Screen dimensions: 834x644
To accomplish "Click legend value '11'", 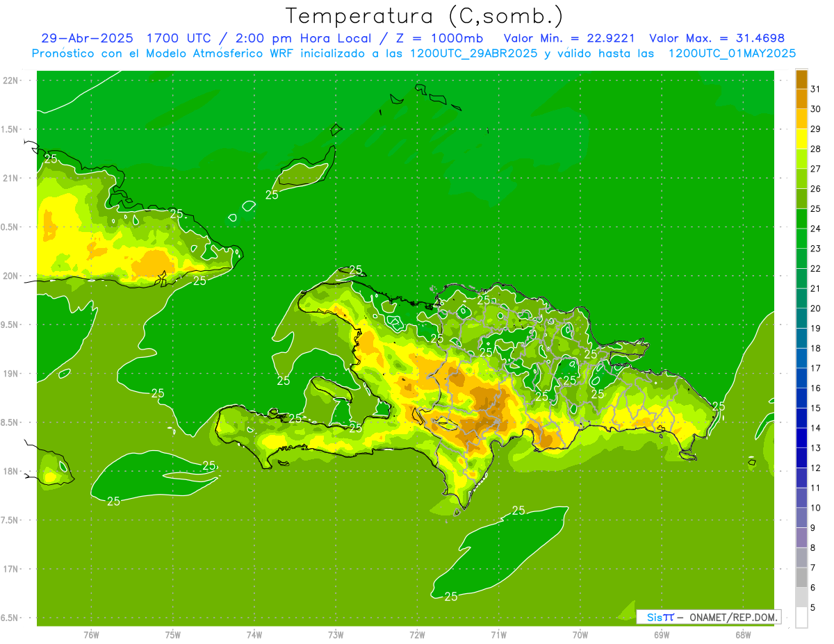I will click(x=815, y=488).
